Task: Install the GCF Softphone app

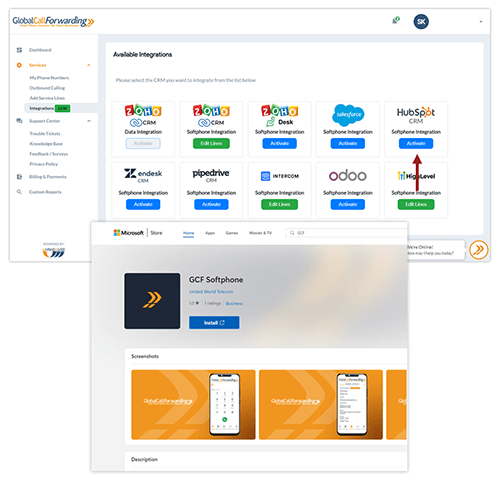Action: tap(214, 323)
